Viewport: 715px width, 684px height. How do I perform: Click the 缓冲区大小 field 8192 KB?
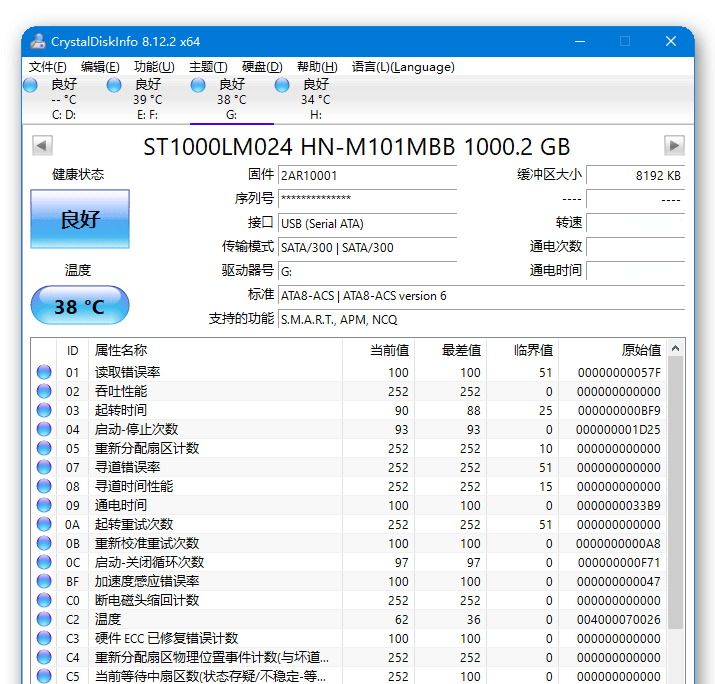[x=636, y=176]
